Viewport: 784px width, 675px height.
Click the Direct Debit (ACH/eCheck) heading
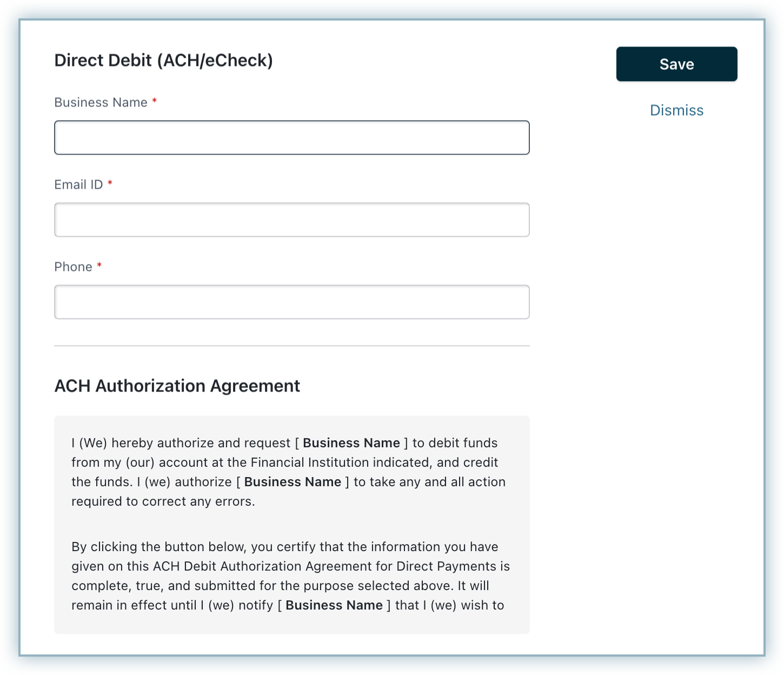163,61
